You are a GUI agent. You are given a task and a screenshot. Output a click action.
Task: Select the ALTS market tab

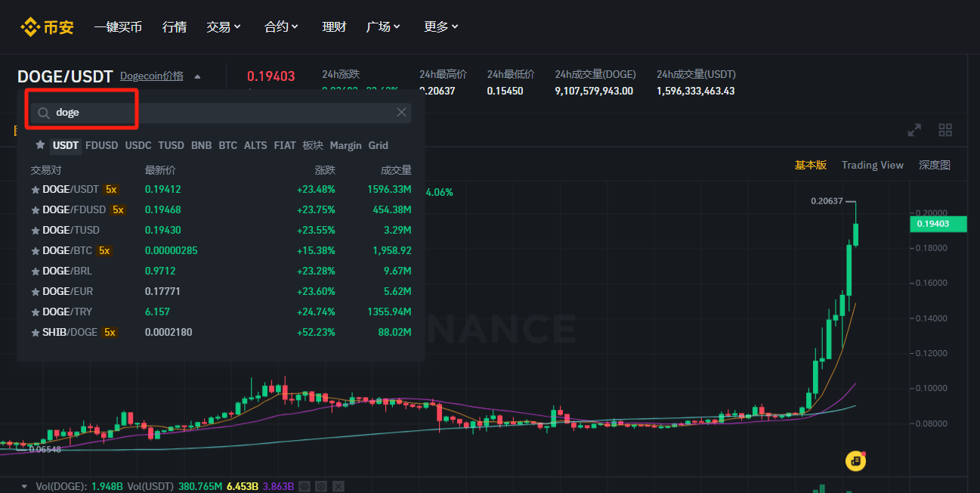coord(255,145)
